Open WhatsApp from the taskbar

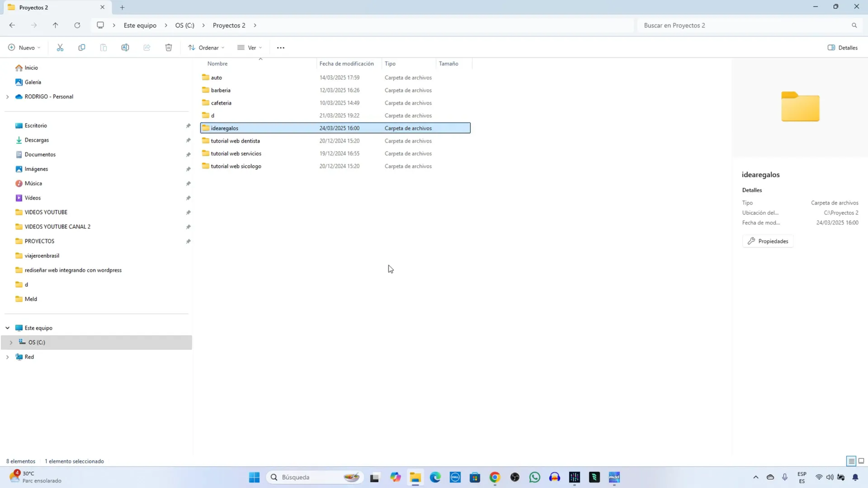534,477
